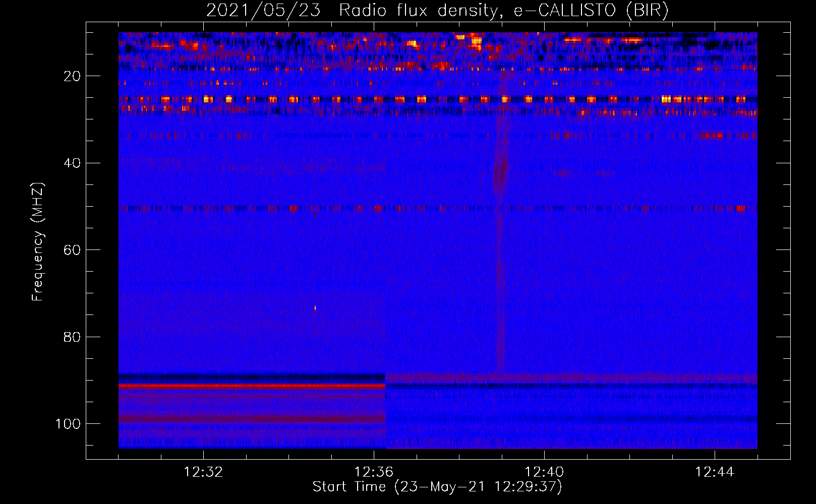Click the solar burst streak near 40 MHz
816x504 pixels.
tap(500, 175)
